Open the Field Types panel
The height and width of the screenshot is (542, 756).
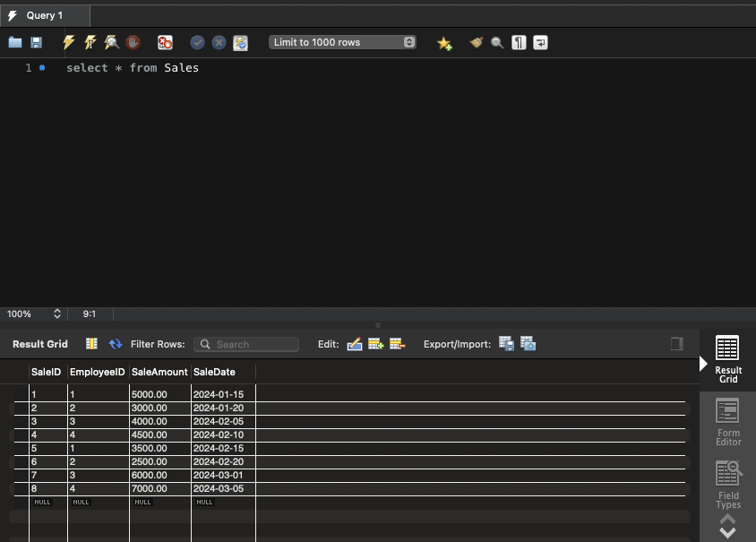[728, 484]
